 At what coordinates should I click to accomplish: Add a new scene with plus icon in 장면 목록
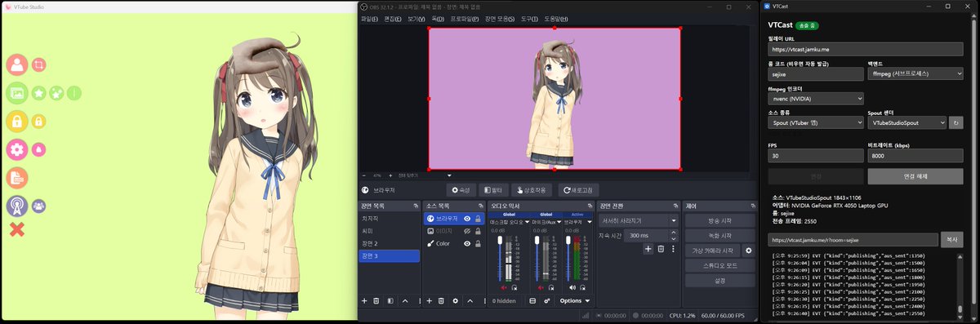coord(365,301)
